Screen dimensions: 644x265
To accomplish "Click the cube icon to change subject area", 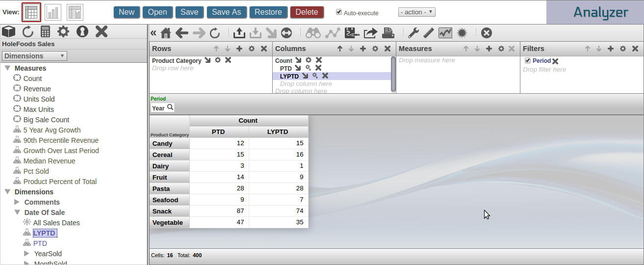I will (9, 32).
